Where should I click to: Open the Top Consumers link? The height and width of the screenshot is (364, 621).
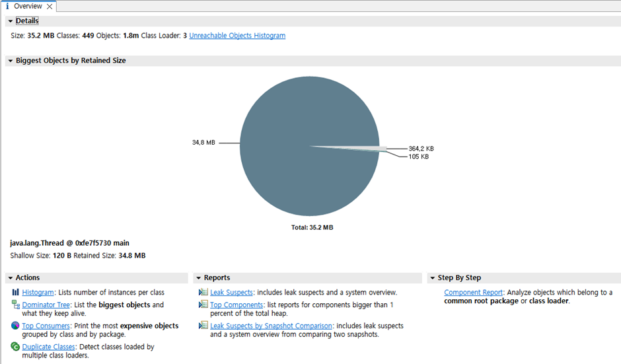[x=46, y=326]
